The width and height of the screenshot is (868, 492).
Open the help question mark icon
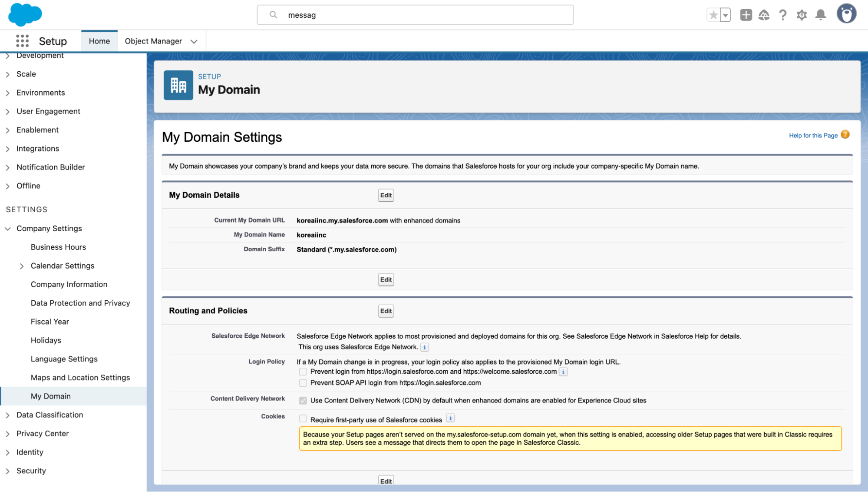782,15
